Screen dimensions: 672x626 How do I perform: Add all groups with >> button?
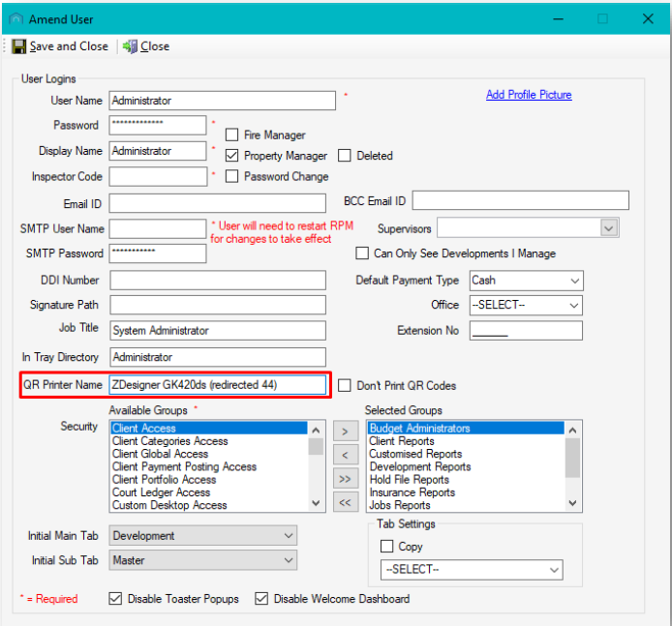346,479
